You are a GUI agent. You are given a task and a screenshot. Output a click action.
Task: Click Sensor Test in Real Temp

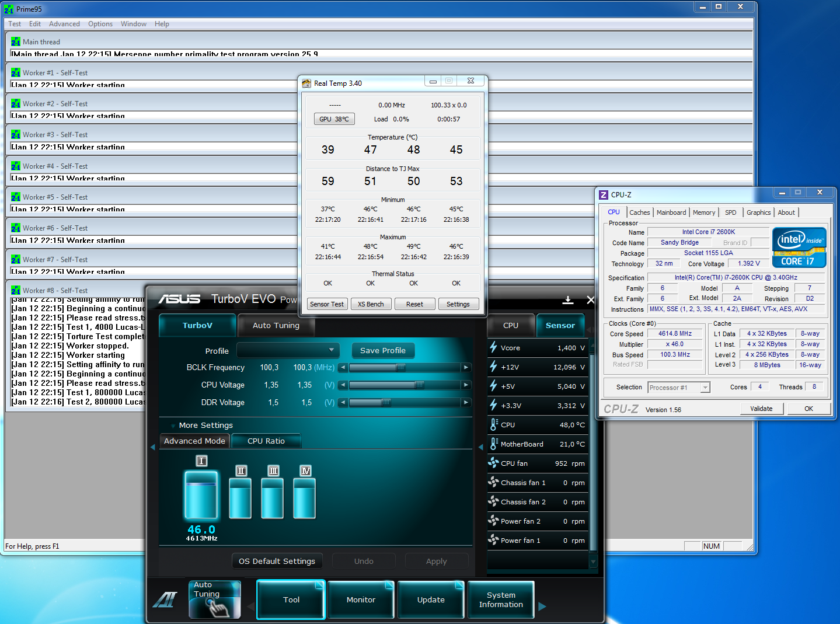click(327, 304)
